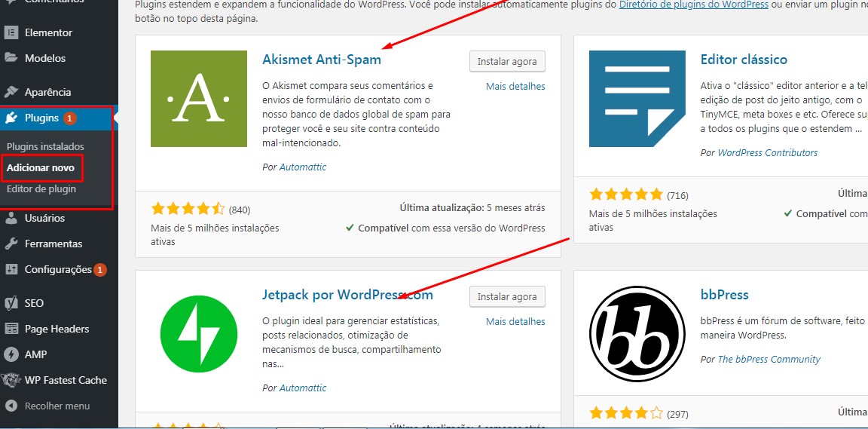The height and width of the screenshot is (429, 868).
Task: Collapse sidebar via Recolher menu
Action: click(57, 406)
